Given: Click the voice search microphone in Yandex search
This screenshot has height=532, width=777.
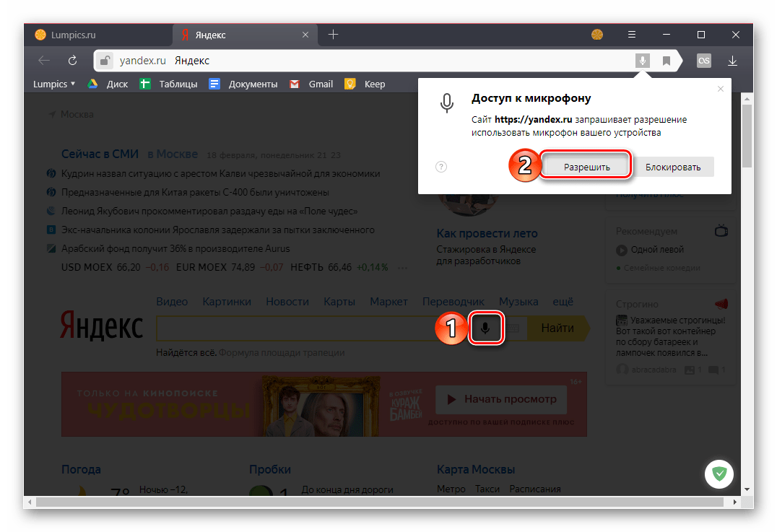Looking at the screenshot, I should [x=485, y=328].
